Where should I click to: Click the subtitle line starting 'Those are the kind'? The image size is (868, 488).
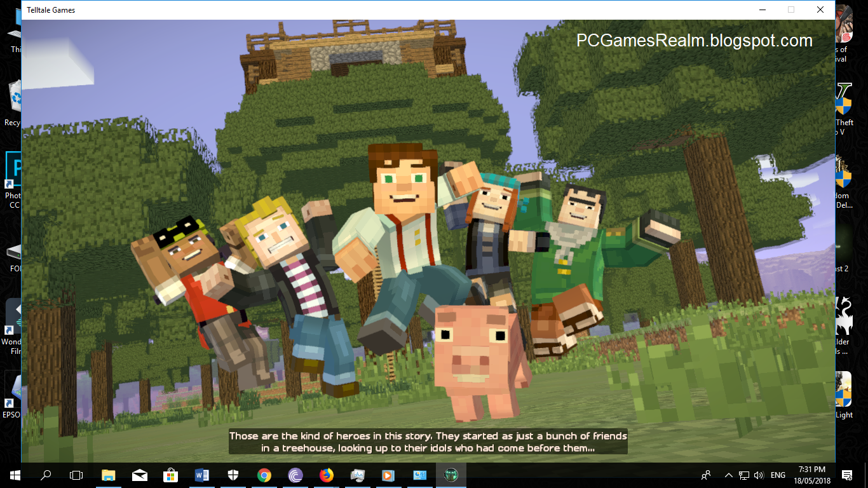pyautogui.click(x=428, y=436)
